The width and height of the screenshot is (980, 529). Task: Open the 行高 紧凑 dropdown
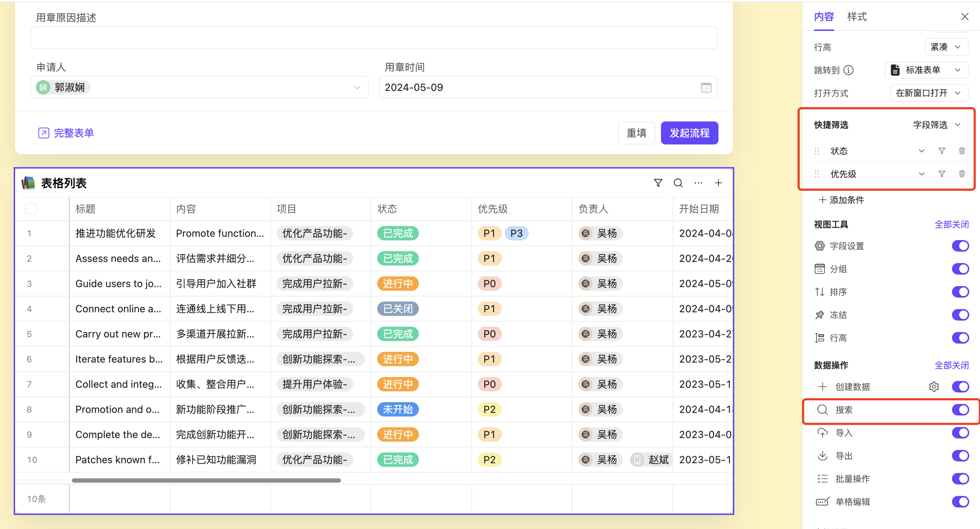(x=947, y=47)
